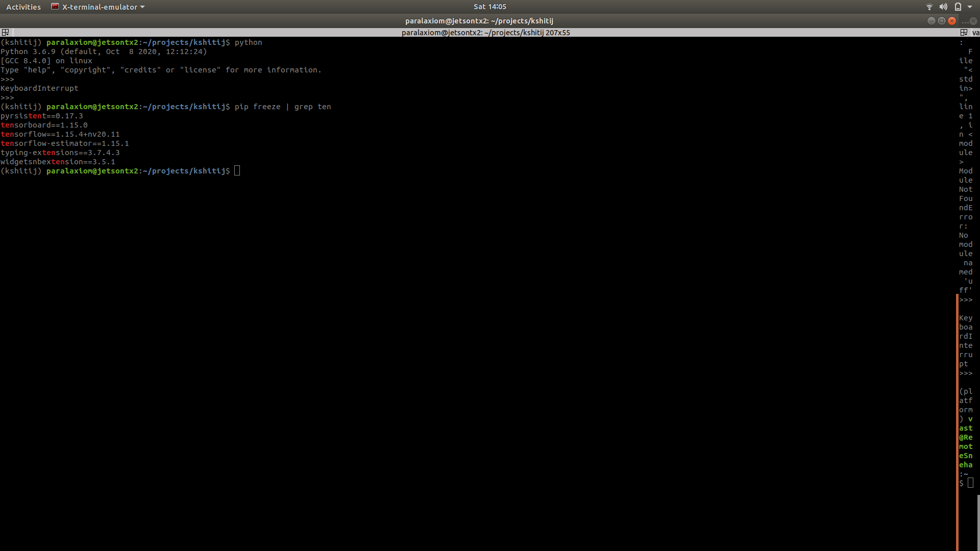
Task: Click the wrapped green vast@RemoteSneha prompt in the right pane
Action: [966, 442]
